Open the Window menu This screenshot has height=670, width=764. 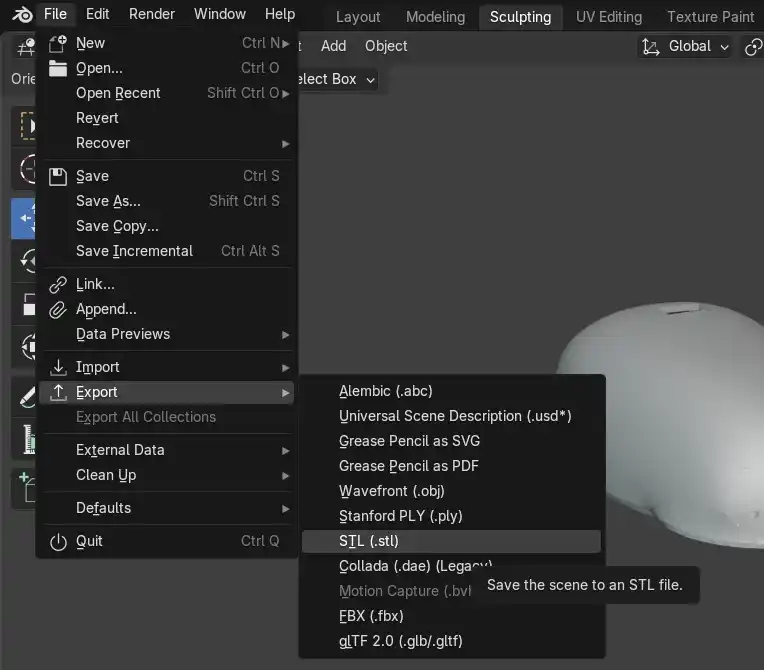220,14
